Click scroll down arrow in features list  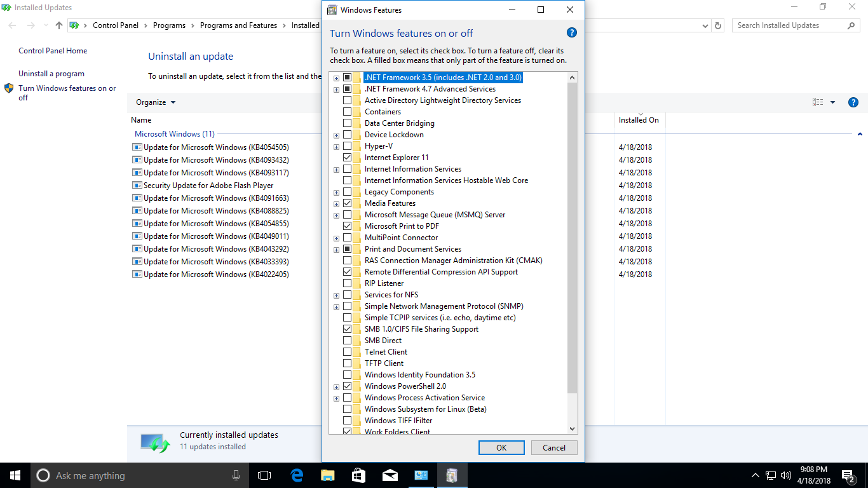[573, 429]
